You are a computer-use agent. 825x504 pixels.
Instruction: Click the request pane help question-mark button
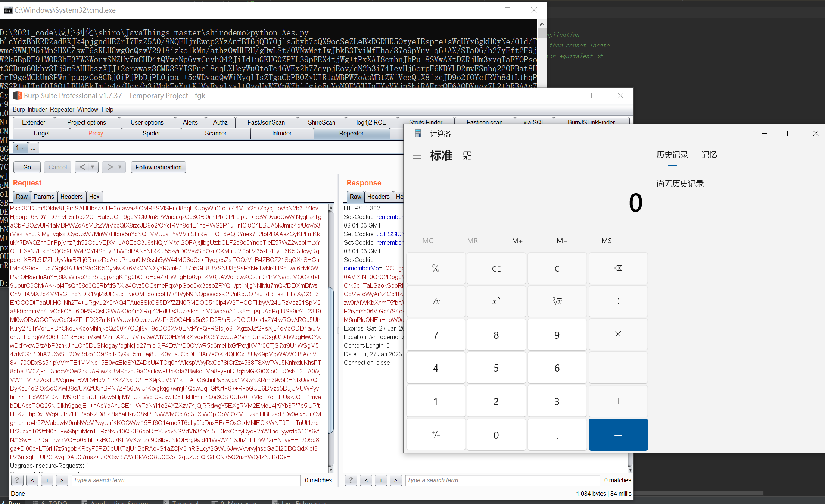17,480
